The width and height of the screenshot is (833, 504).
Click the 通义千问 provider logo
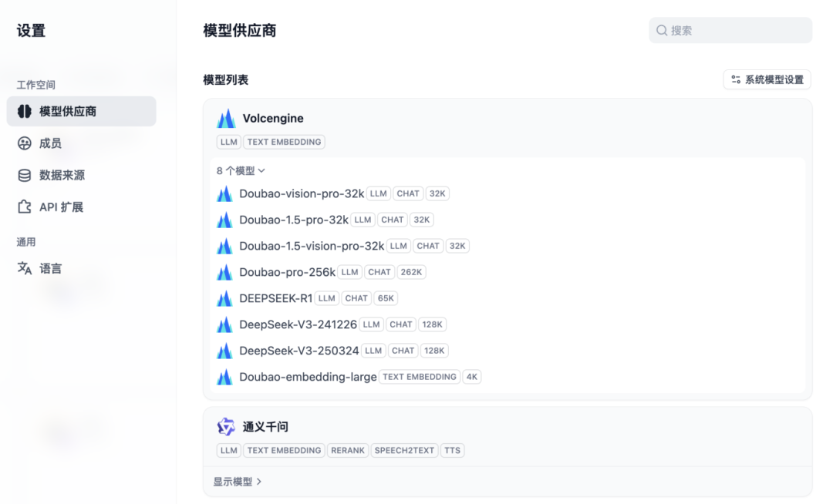[x=226, y=426]
